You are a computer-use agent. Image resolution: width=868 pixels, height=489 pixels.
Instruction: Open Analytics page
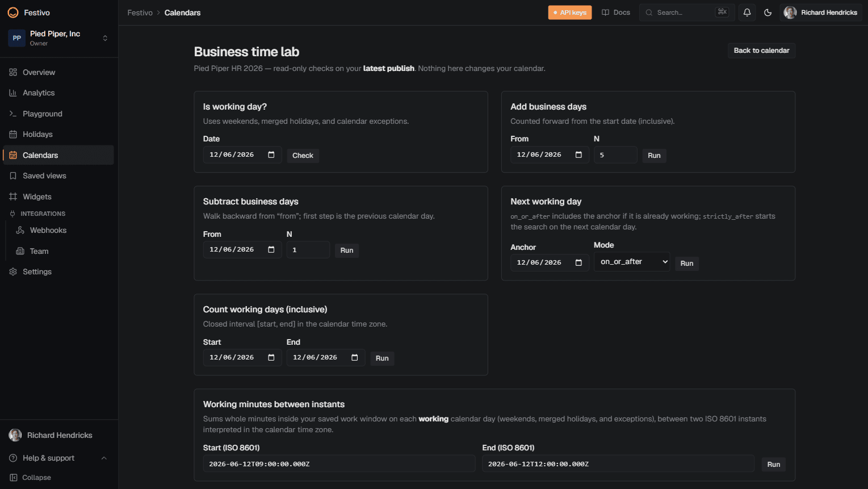(59, 93)
